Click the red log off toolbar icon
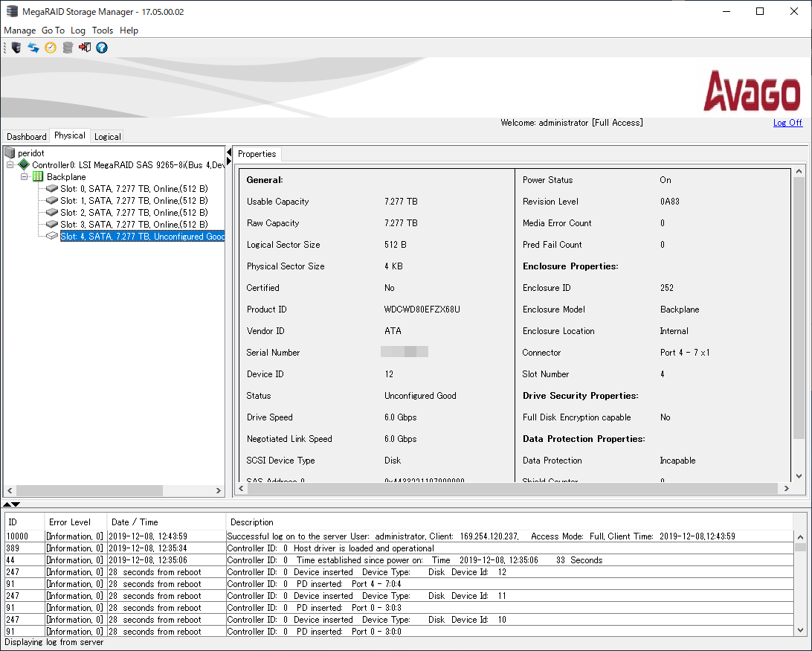This screenshot has width=812, height=651. click(85, 48)
